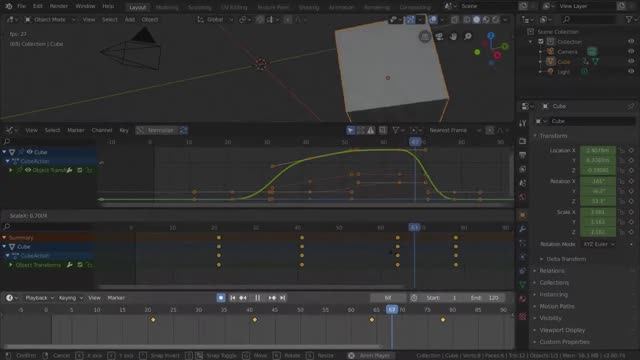This screenshot has width=640, height=360.
Task: Click the blue Z axis on navigation gizmo
Action: [491, 36]
